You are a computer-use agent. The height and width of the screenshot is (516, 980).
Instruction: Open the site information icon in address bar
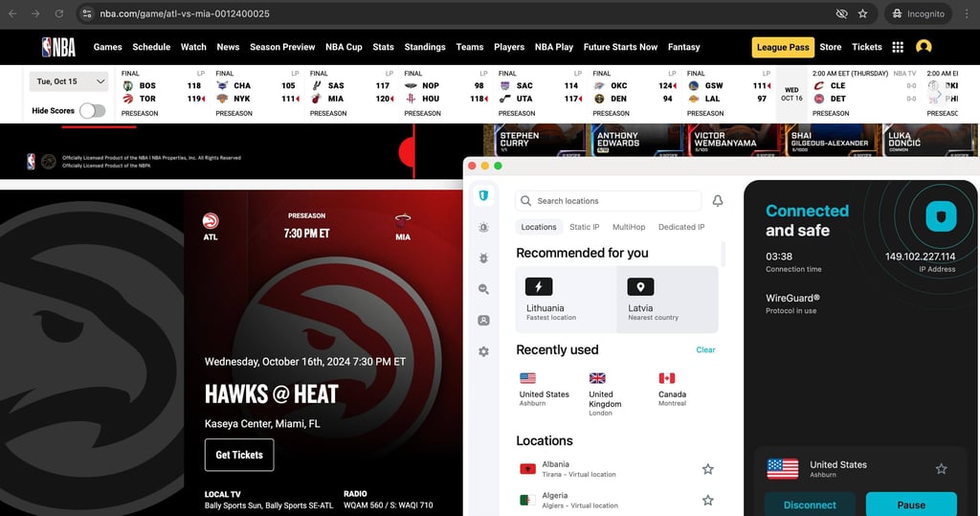[87, 13]
